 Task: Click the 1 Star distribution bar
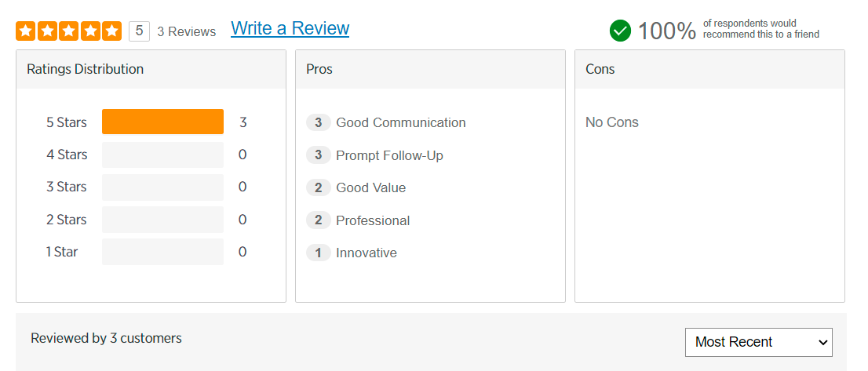pyautogui.click(x=162, y=252)
